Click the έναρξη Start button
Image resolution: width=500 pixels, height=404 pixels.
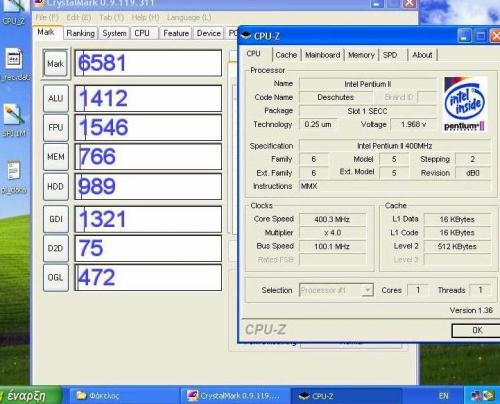[31, 395]
